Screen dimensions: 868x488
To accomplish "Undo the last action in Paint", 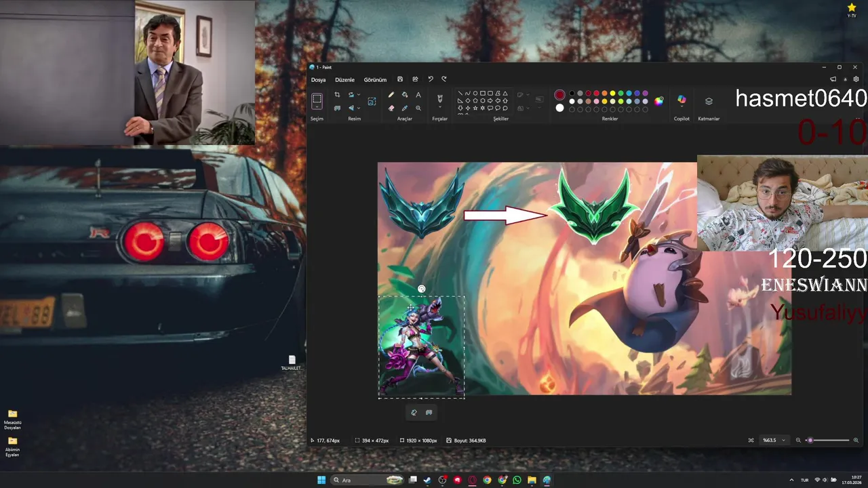I will [430, 79].
